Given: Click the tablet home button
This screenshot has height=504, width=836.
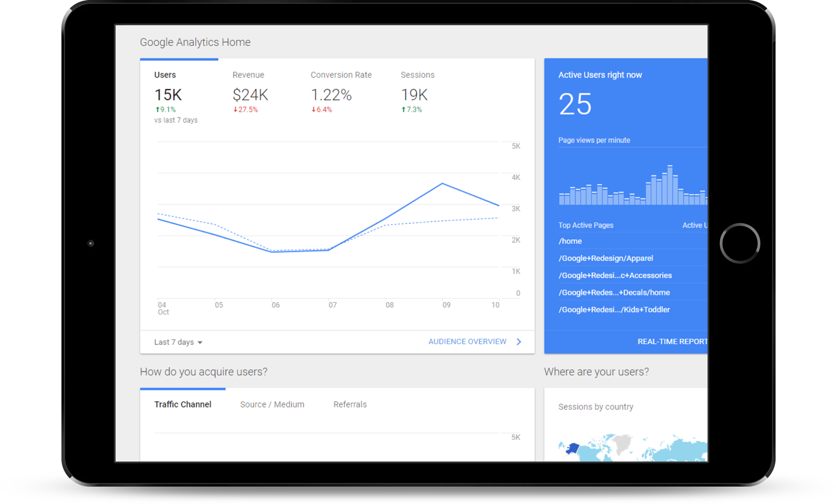Looking at the screenshot, I should coord(740,243).
